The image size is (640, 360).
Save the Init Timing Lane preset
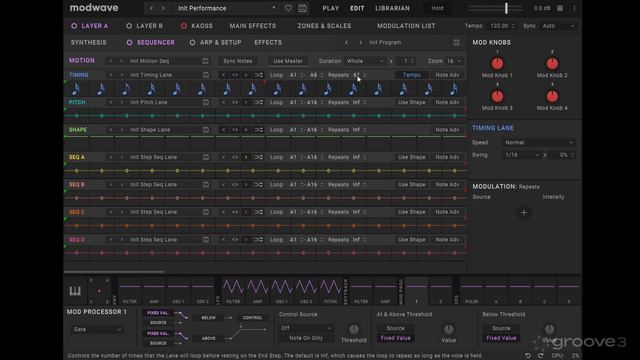206,75
